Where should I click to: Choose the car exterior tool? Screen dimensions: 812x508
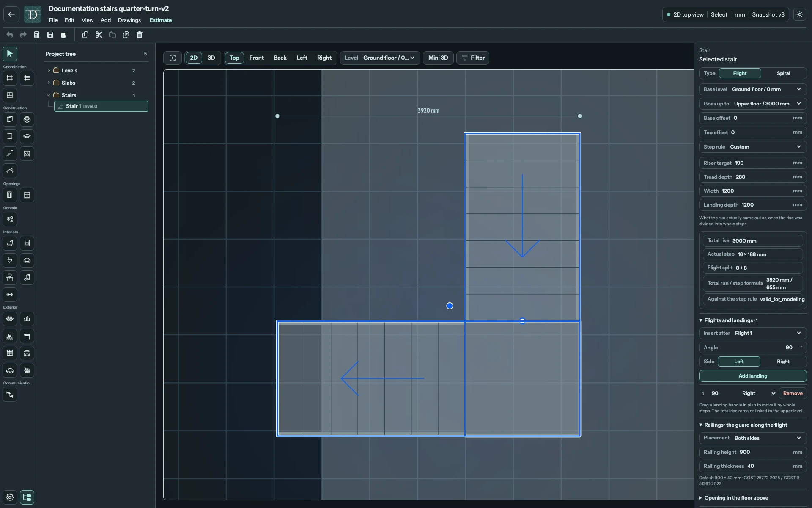[10, 370]
